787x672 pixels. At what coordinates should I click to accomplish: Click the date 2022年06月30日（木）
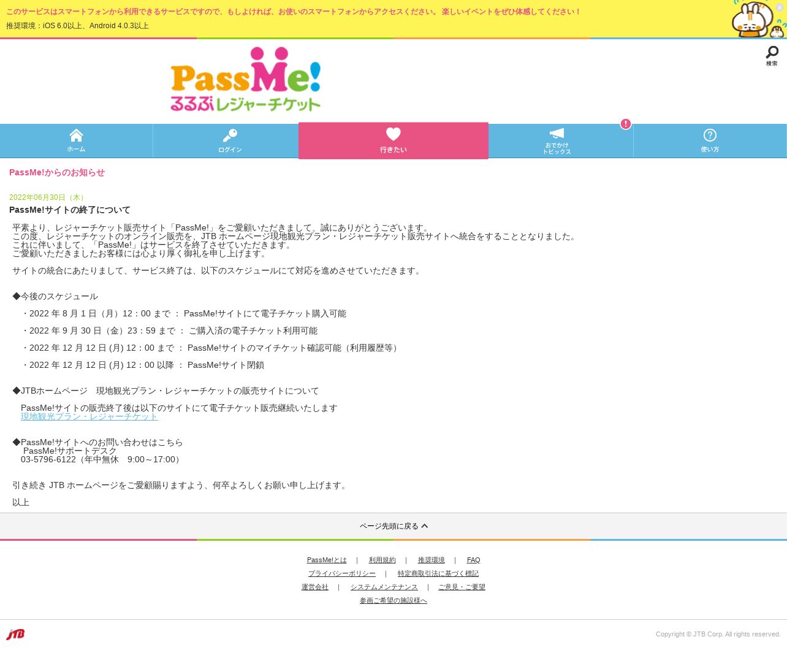coord(48,197)
